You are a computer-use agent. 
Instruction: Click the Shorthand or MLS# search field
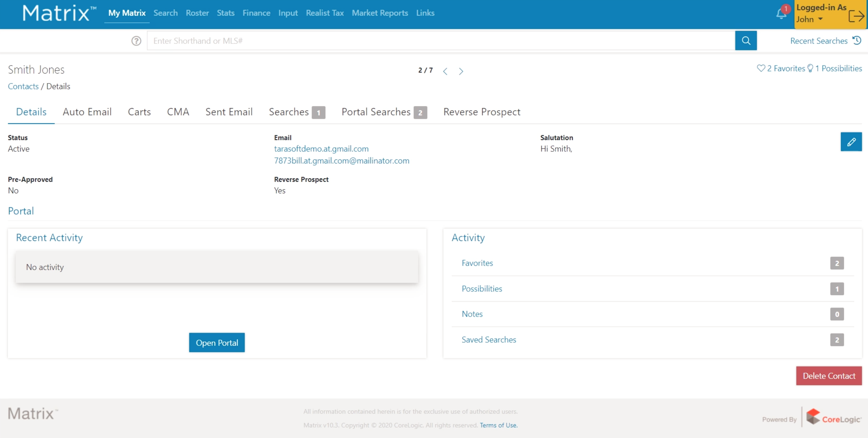point(440,41)
